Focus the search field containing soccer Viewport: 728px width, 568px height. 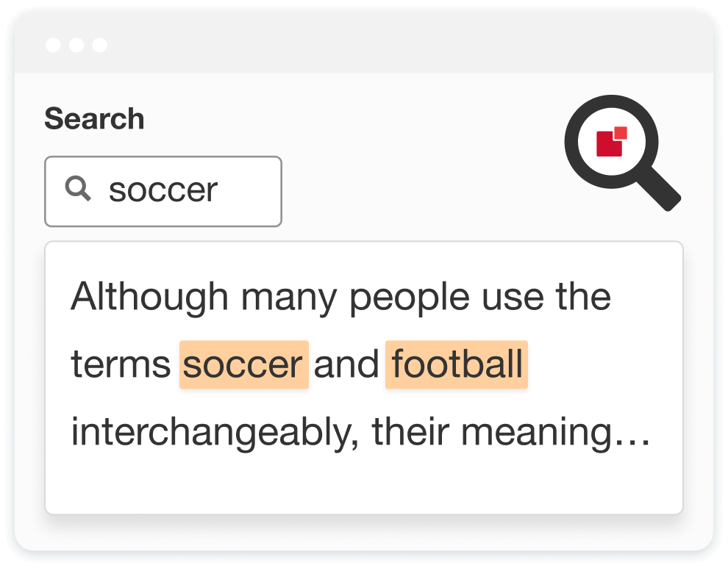(163, 191)
